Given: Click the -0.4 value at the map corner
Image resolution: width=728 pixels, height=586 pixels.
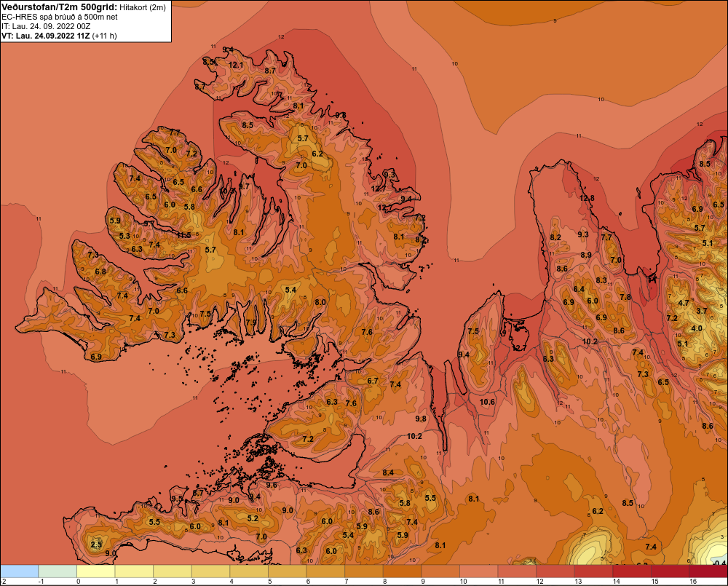Looking at the screenshot, I should [x=720, y=563].
